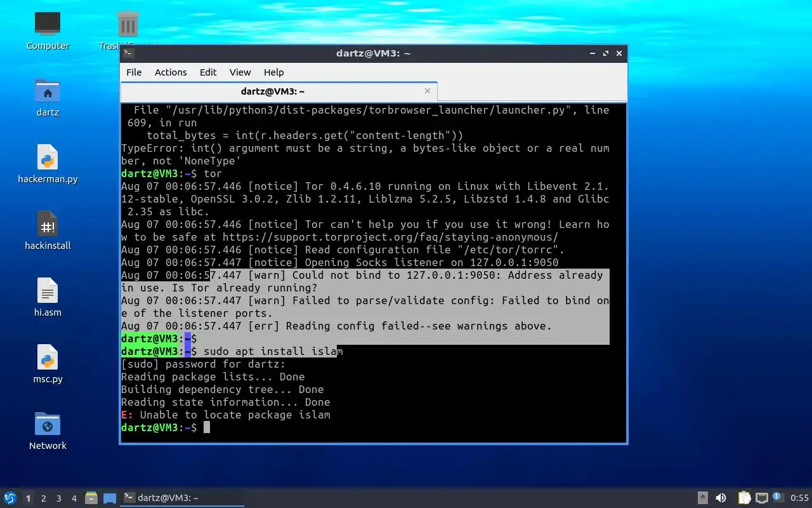This screenshot has height=508, width=812.
Task: Click 'E: Unable to locate package islam' line
Action: point(226,415)
